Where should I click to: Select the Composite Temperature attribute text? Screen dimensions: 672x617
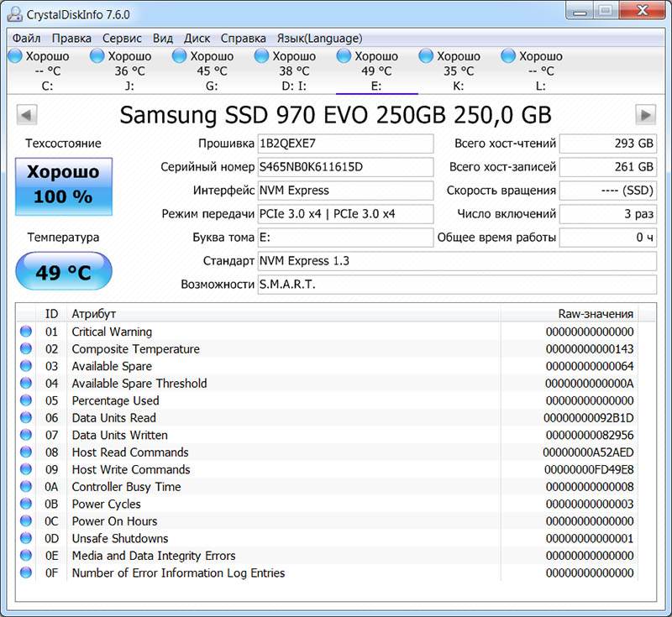(135, 349)
